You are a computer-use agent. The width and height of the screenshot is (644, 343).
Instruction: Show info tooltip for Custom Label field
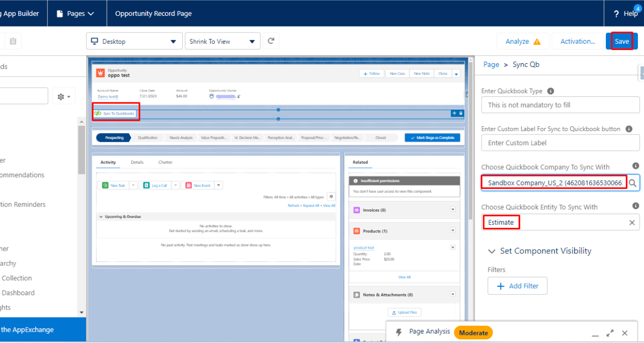pyautogui.click(x=629, y=129)
